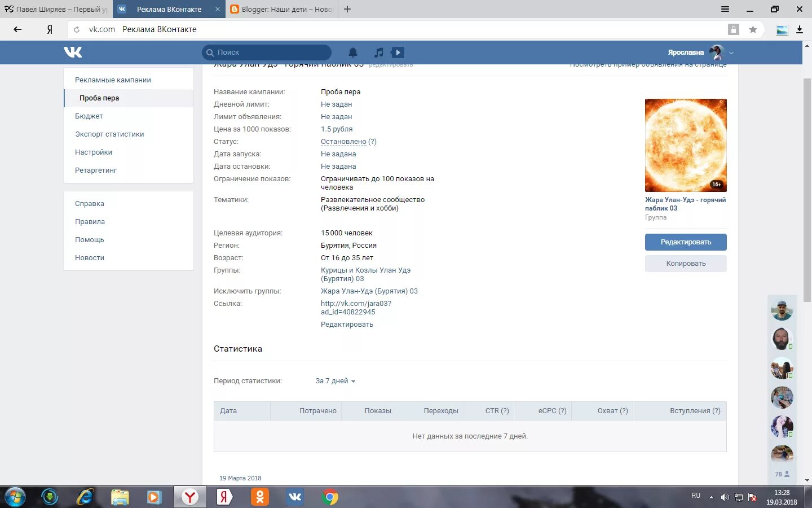The width and height of the screenshot is (812, 508).
Task: Open notifications bell in VK header
Action: pyautogui.click(x=353, y=52)
